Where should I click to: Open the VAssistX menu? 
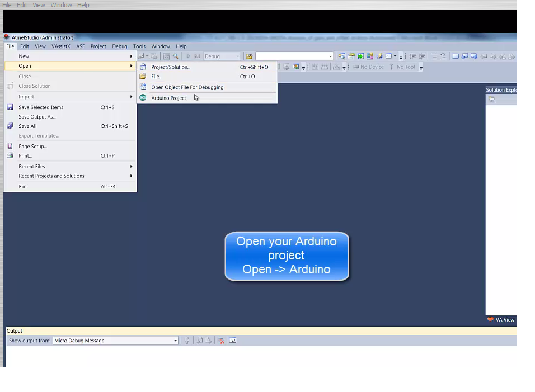click(61, 46)
